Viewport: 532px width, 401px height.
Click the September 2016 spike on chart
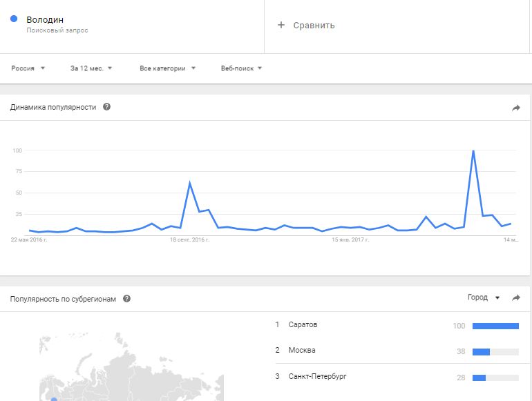[x=189, y=183]
